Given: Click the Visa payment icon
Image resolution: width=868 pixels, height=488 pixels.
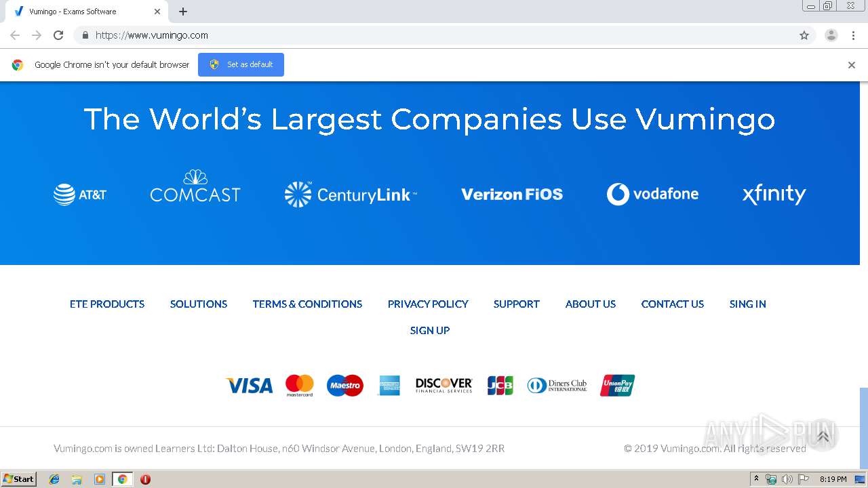Looking at the screenshot, I should pos(250,386).
